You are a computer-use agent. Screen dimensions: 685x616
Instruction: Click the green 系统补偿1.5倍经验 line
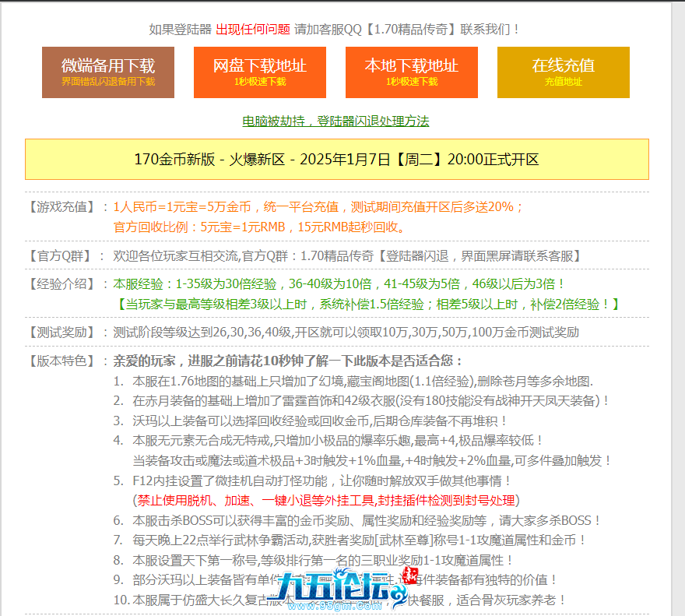[368, 304]
